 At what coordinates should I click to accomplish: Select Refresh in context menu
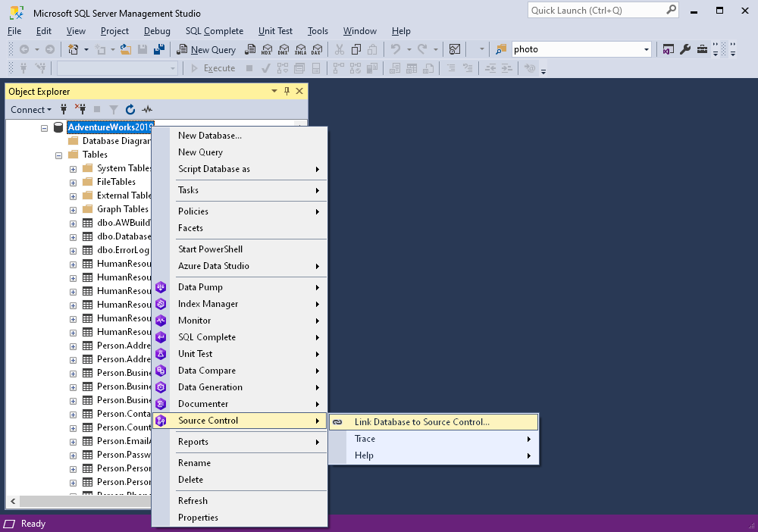pos(240,501)
